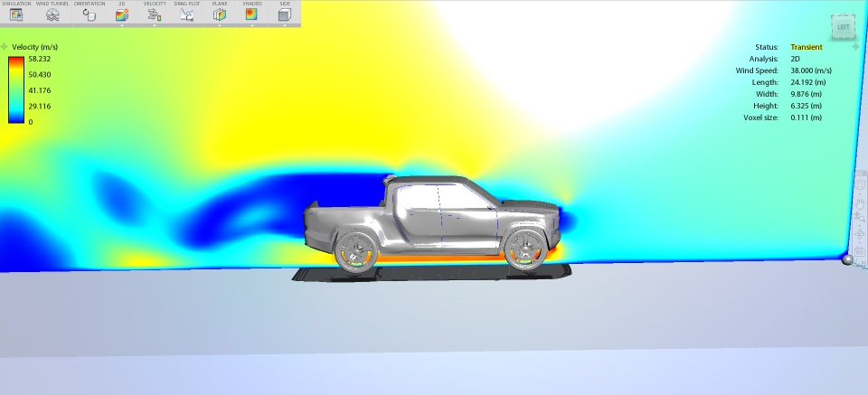Open the Orientation rotate-cube tool
Viewport: 868px width, 395px height.
(90, 15)
